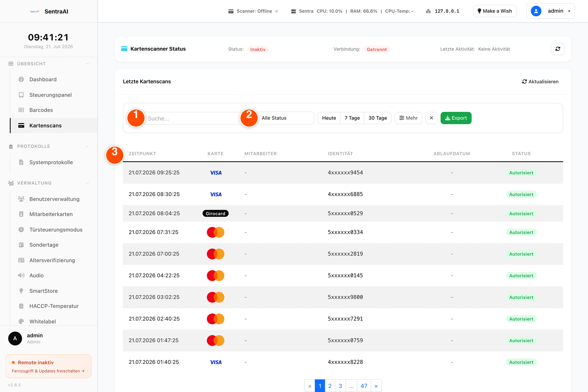Expand the Mehr filter options
Image resolution: width=588 pixels, height=392 pixels.
coord(408,118)
